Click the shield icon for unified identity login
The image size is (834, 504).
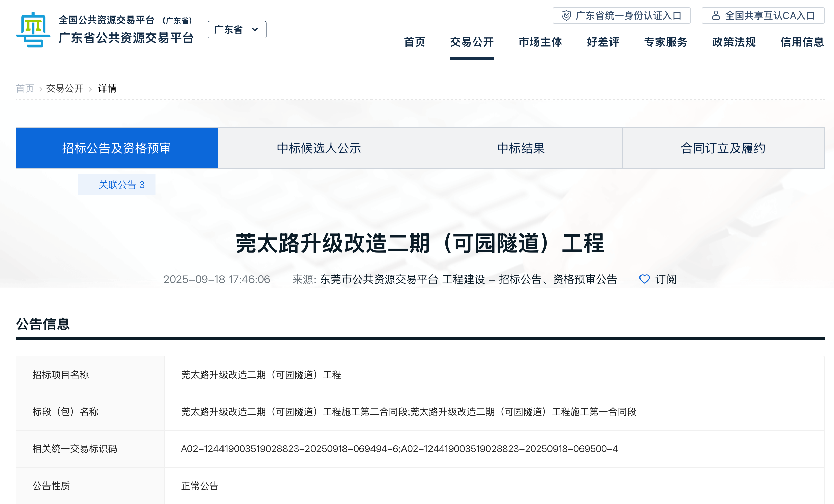566,15
